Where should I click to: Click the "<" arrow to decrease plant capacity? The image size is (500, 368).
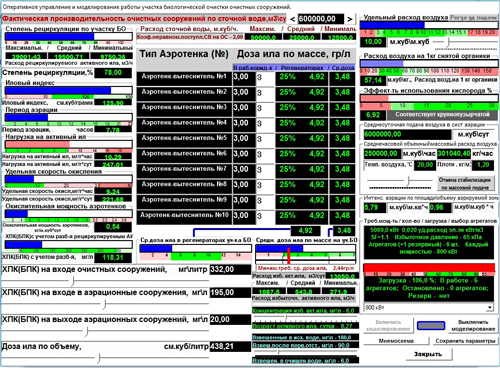coord(292,19)
